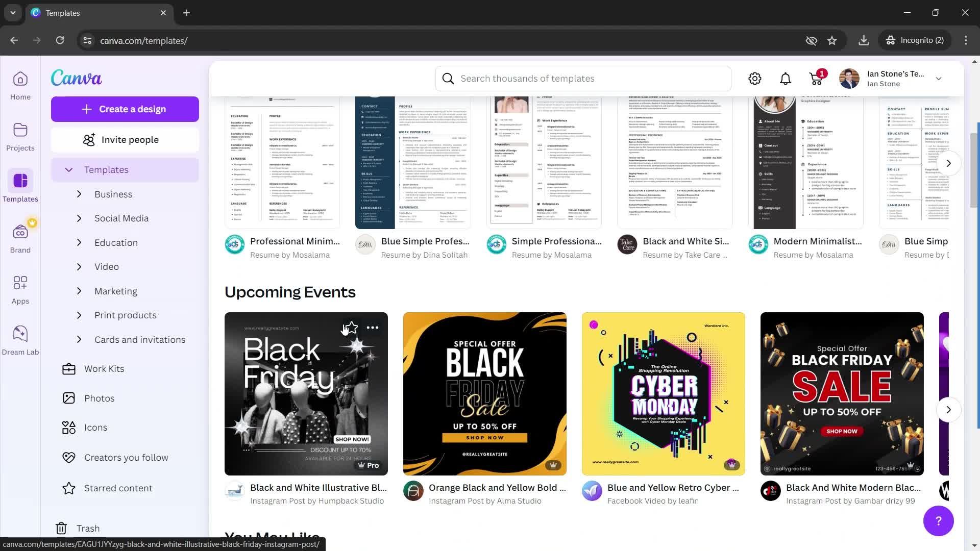Open a new browser tab
The image size is (980, 551).
tap(186, 13)
